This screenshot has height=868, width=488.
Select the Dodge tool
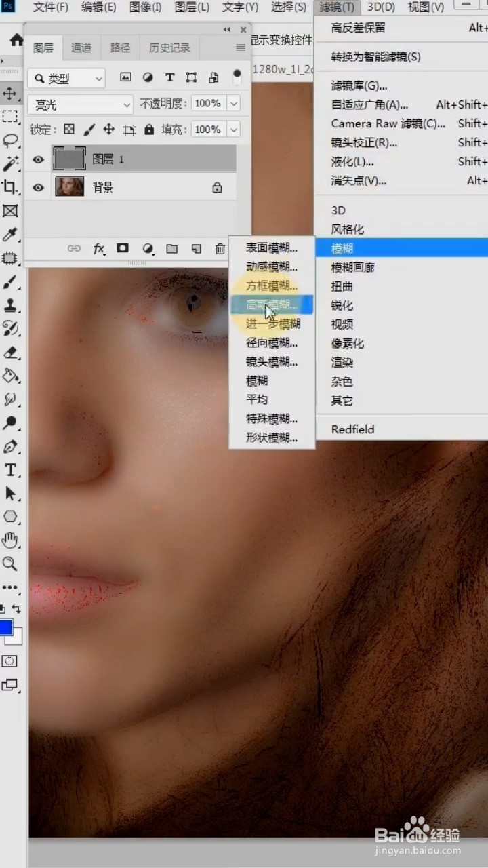tap(9, 423)
